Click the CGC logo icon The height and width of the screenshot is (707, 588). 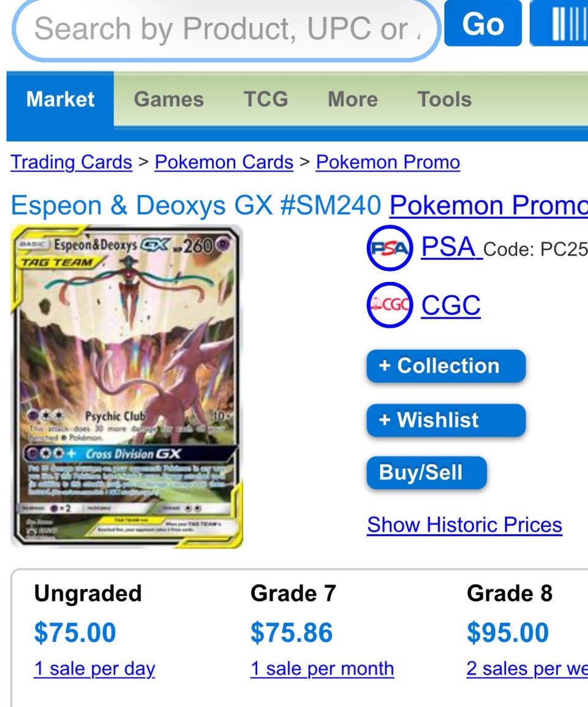coord(390,305)
